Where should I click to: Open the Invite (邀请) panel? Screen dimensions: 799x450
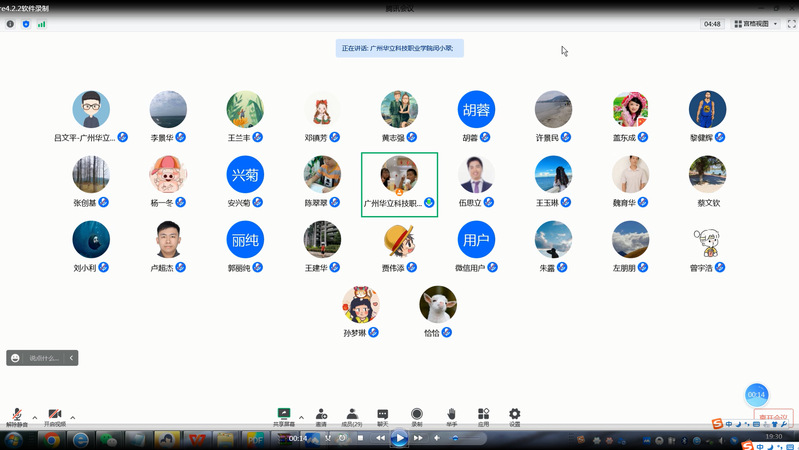(x=321, y=415)
